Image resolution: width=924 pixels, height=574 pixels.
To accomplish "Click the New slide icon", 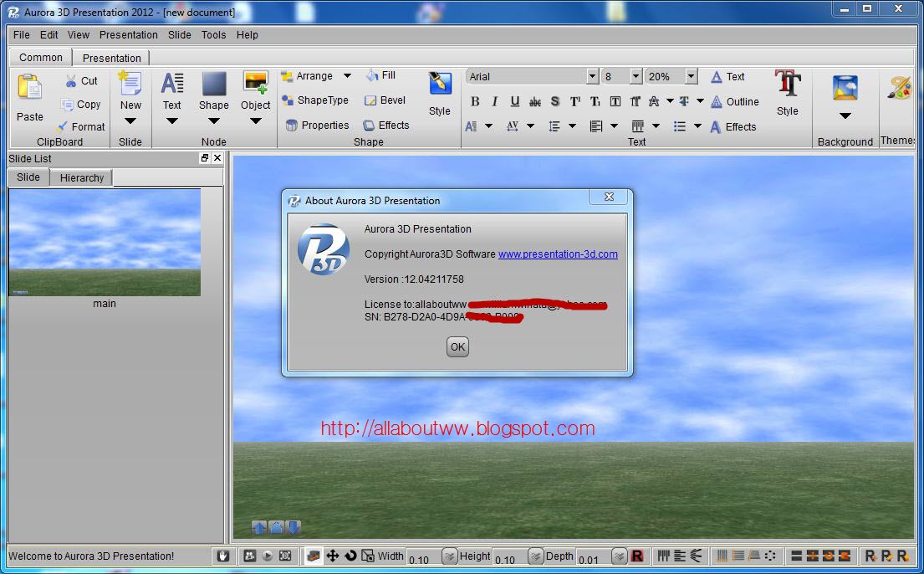I will [x=130, y=83].
